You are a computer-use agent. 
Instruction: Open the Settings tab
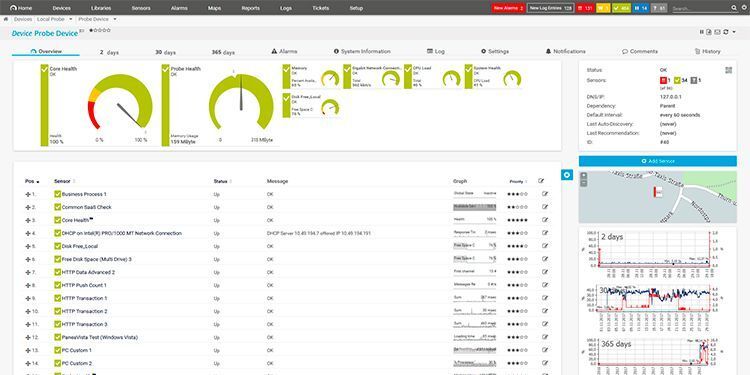pyautogui.click(x=495, y=51)
